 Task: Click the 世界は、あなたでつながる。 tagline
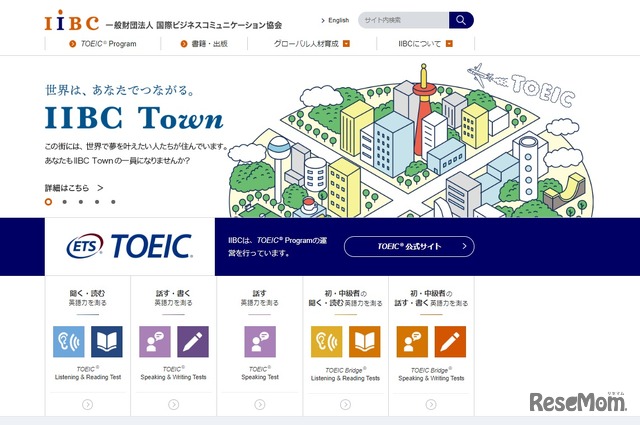point(120,90)
